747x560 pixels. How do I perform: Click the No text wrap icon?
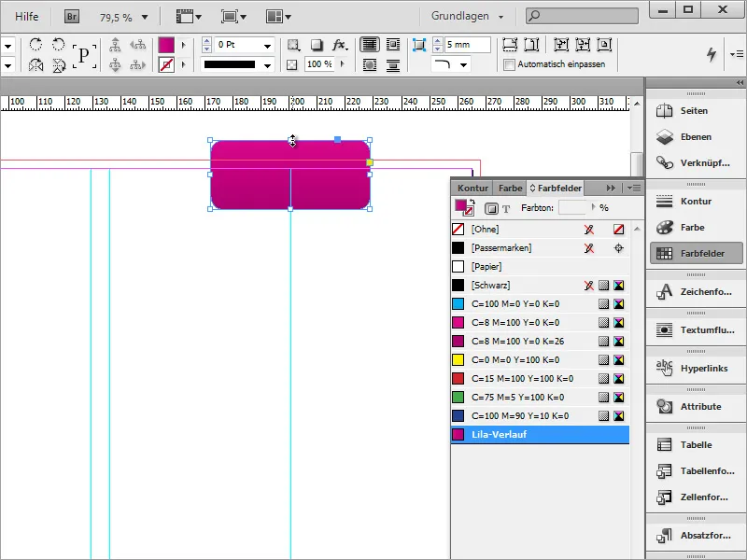[369, 45]
